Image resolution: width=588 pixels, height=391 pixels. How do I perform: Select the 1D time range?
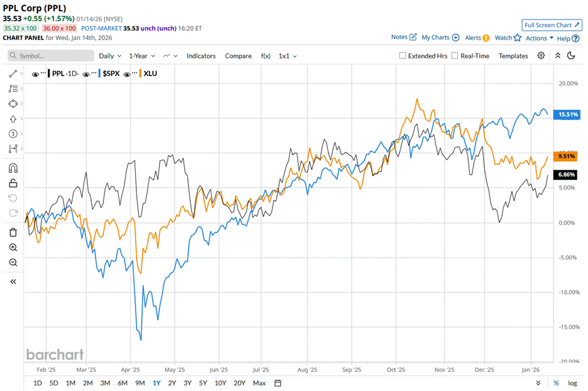point(38,383)
